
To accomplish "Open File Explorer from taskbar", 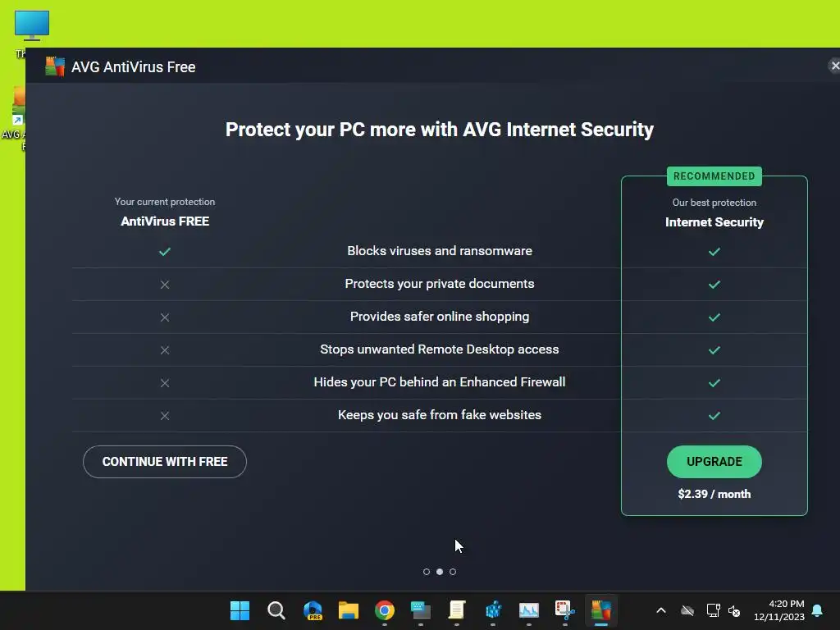I will 348,610.
